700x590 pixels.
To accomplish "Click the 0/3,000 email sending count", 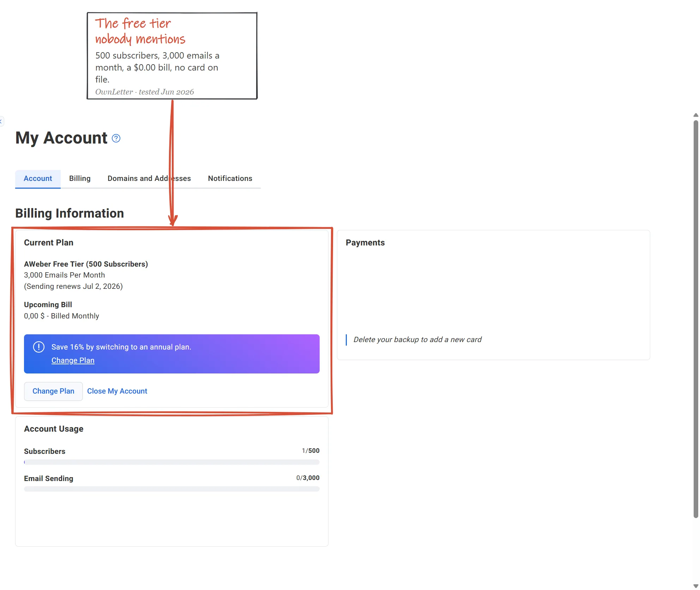I will point(308,478).
